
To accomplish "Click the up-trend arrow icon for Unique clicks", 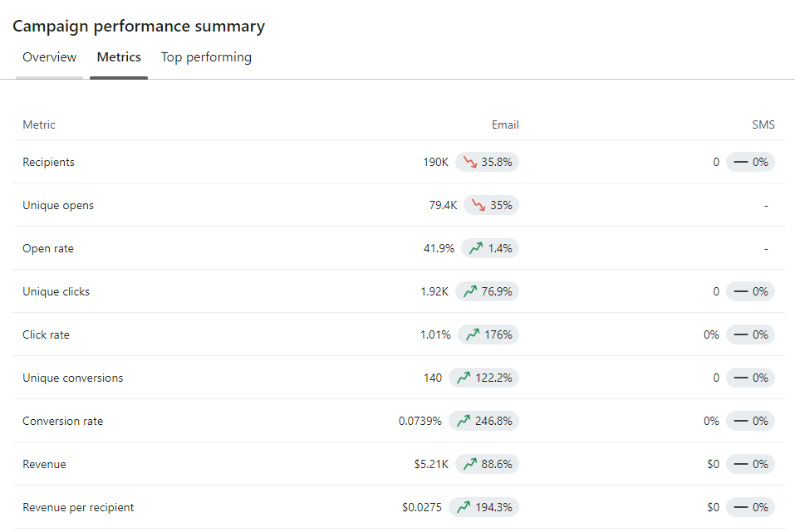I will 469,291.
